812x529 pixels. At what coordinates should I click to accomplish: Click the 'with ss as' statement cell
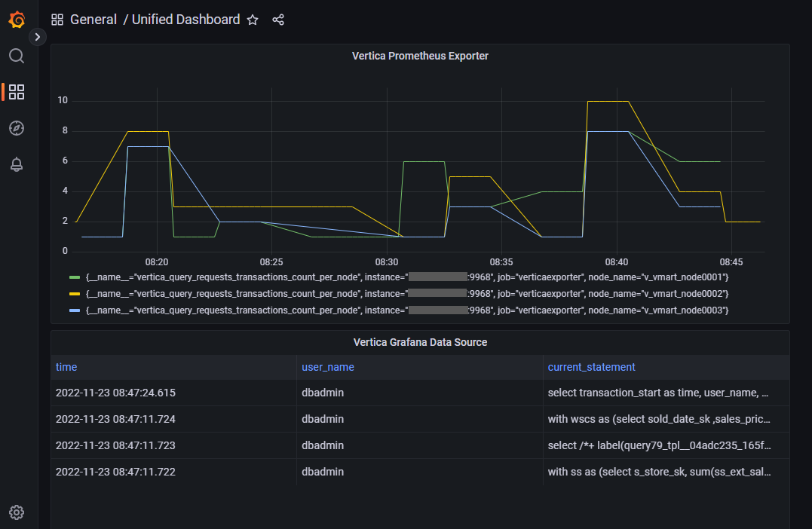tap(666, 472)
